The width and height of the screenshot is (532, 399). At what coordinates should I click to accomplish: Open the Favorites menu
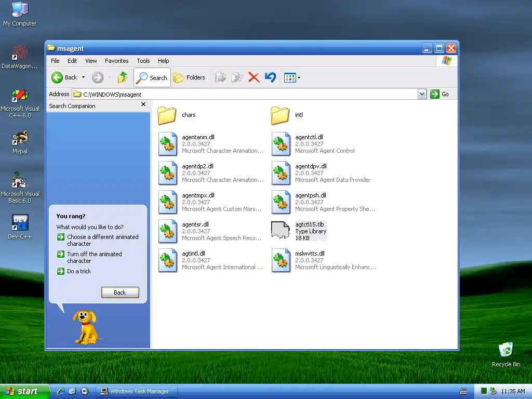(117, 61)
